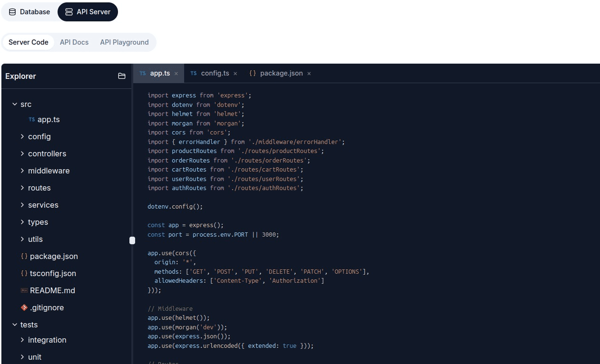The width and height of the screenshot is (600, 364).
Task: Click the import helmet code line
Action: [196, 114]
